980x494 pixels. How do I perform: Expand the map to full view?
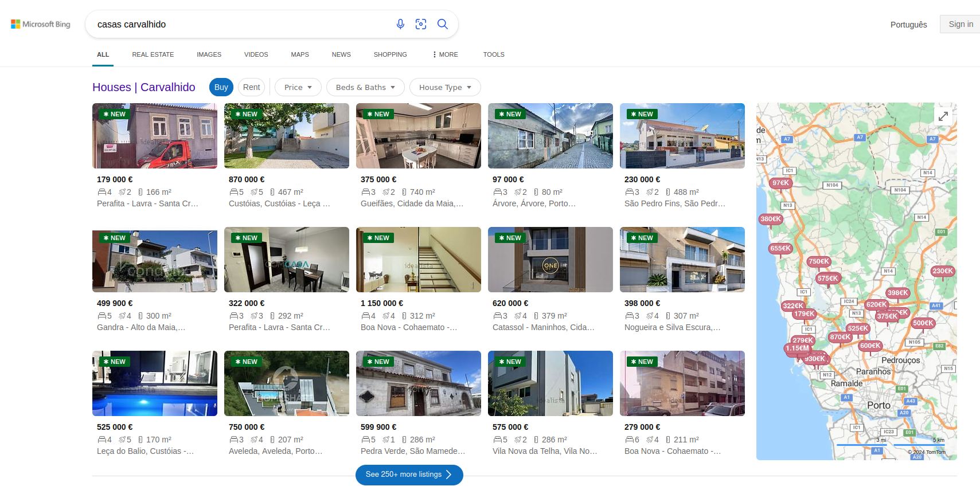pos(943,116)
